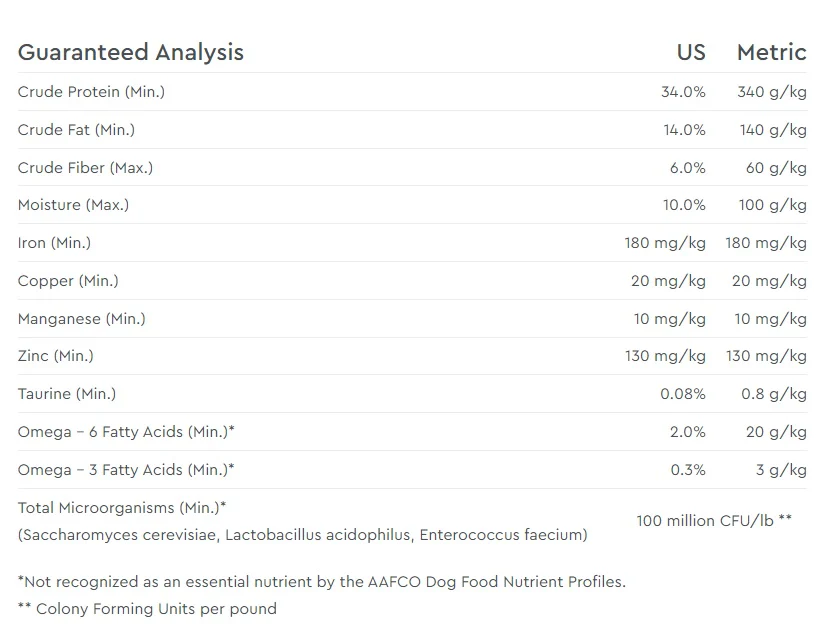
Task: Click the 130 mg/kg zinc US value
Action: coord(665,356)
